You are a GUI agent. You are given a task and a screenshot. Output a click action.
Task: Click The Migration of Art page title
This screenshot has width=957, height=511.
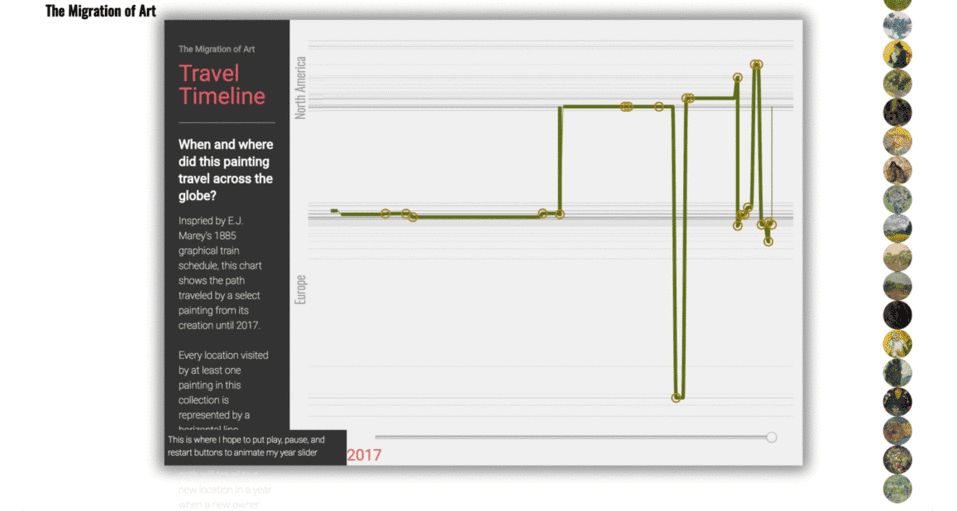100,11
